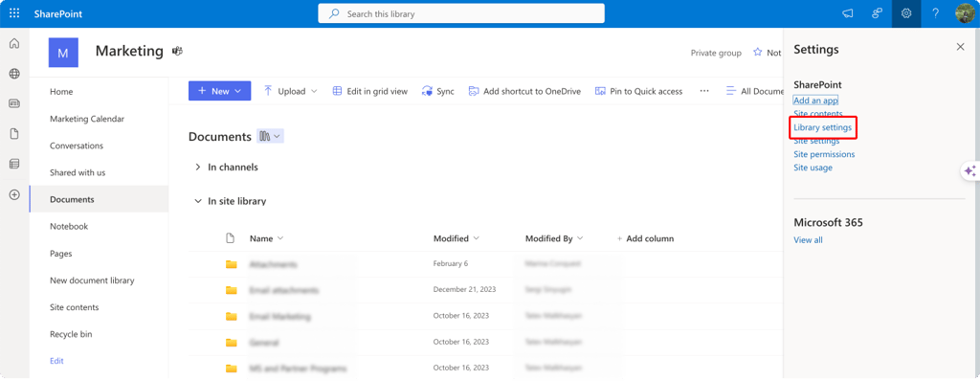Click the Sync command

[x=437, y=91]
